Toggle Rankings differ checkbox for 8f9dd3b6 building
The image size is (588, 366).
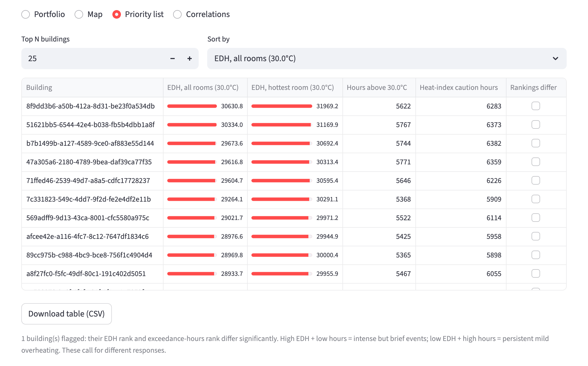point(536,106)
